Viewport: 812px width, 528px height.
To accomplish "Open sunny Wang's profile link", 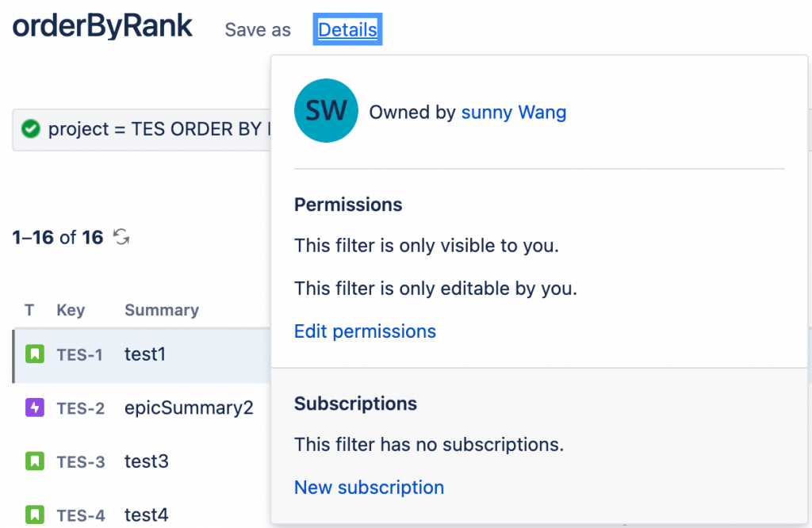I will [x=514, y=113].
